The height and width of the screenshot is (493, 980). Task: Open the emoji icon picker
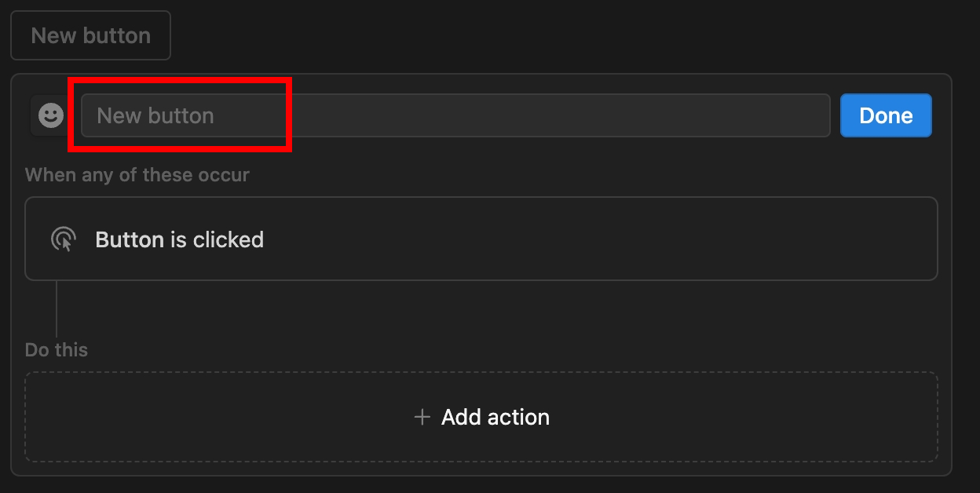(51, 116)
